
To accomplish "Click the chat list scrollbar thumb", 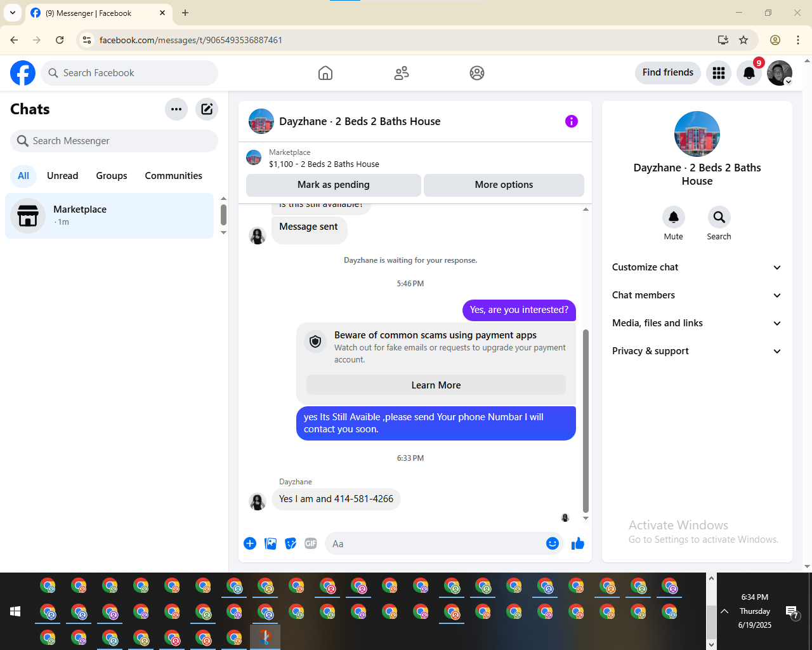I will click(x=223, y=215).
